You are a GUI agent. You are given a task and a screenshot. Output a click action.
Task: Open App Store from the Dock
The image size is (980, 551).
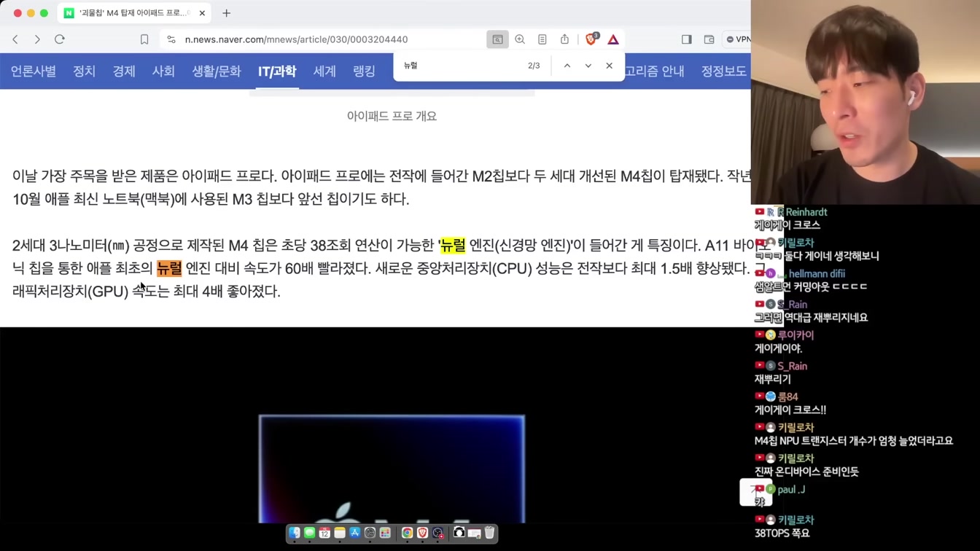point(355,533)
